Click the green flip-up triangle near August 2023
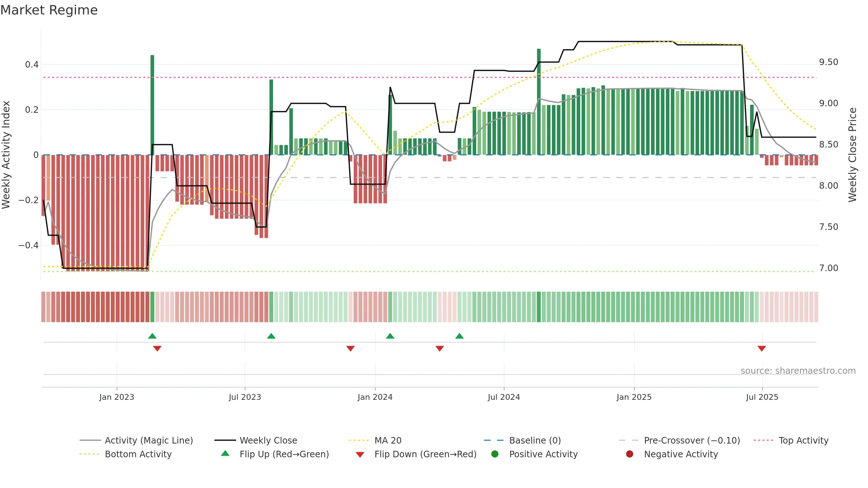Image resolution: width=868 pixels, height=488 pixels. point(271,336)
